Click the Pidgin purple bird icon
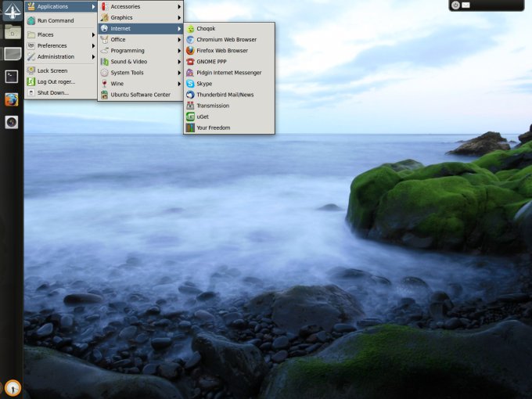The image size is (532, 399). (x=190, y=73)
